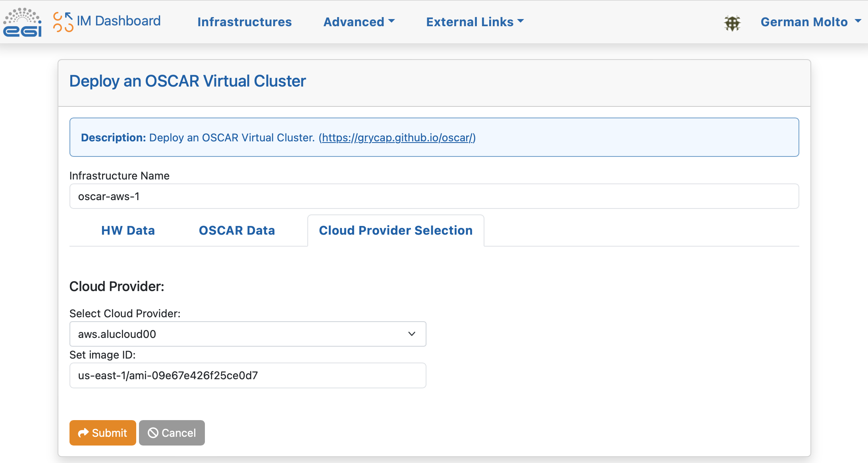Image resolution: width=868 pixels, height=463 pixels.
Task: Click the Cancel prohibition icon
Action: click(x=153, y=433)
